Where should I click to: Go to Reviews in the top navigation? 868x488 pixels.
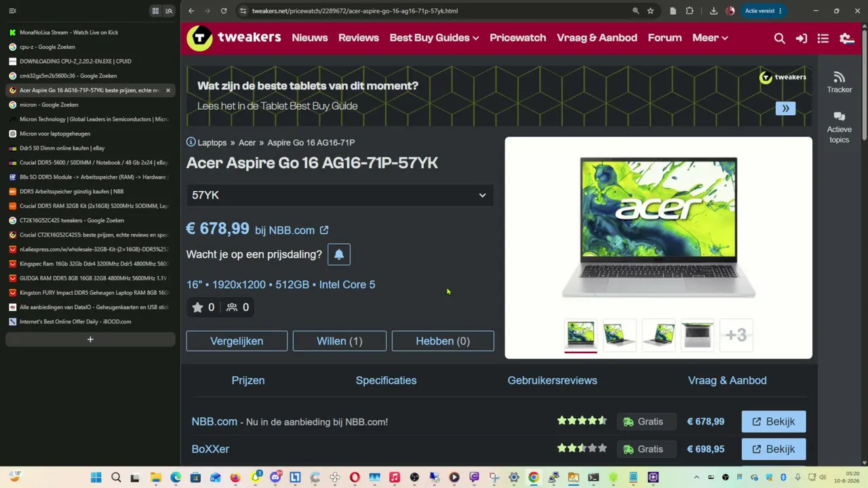pos(359,38)
